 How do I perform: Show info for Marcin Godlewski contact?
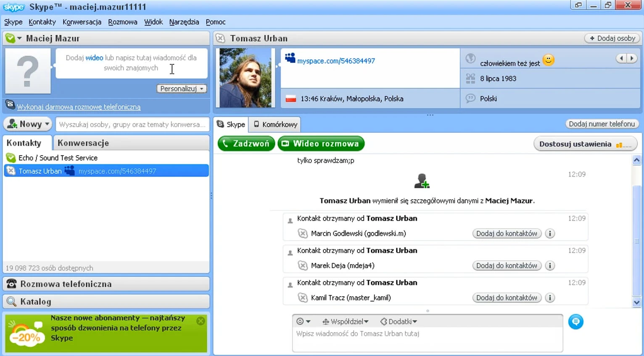[x=550, y=233]
